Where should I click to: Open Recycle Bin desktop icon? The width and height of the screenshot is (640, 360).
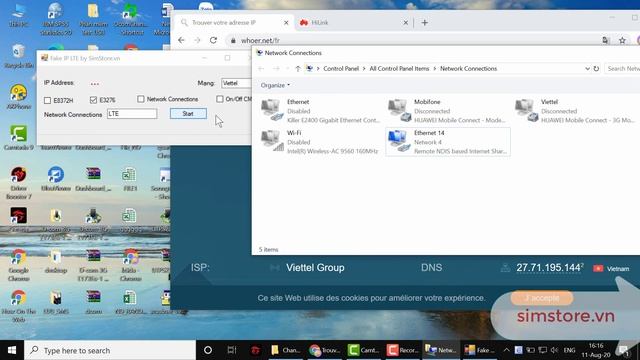18,56
